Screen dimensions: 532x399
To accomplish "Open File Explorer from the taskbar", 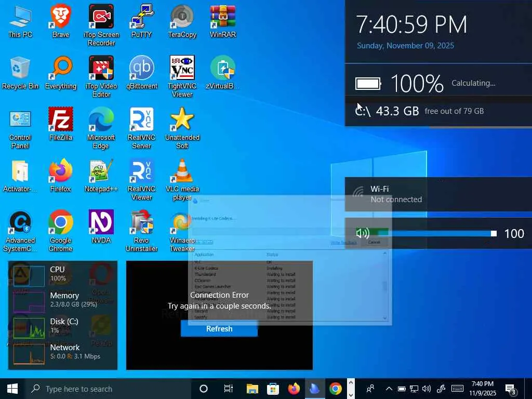I will [x=252, y=389].
